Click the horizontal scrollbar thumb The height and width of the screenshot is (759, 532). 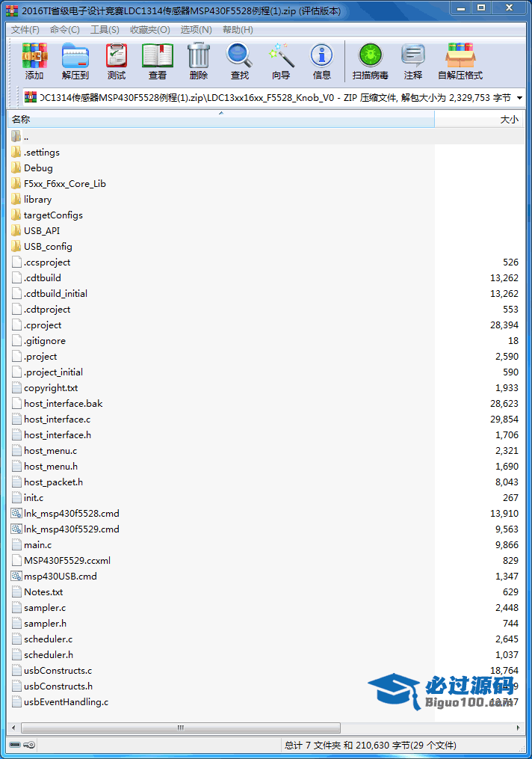181,728
